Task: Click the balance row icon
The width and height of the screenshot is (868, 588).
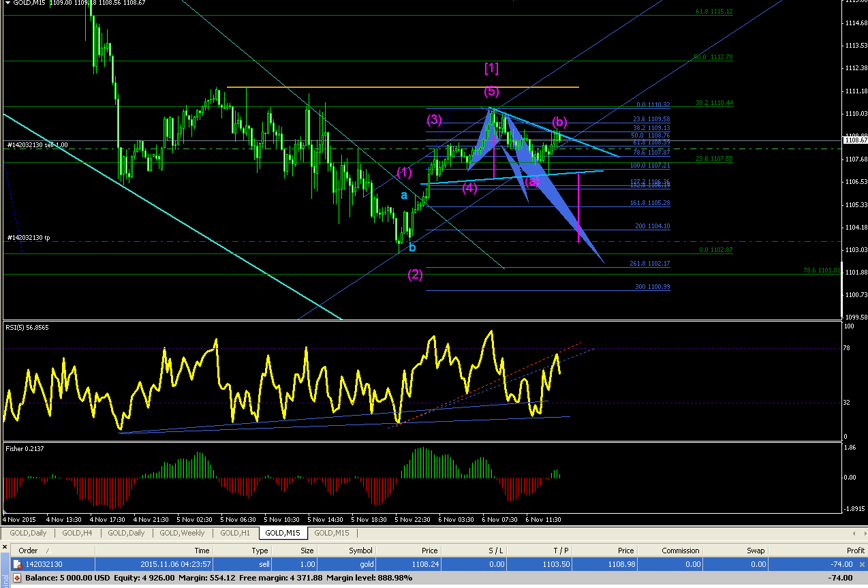Action: point(18,577)
